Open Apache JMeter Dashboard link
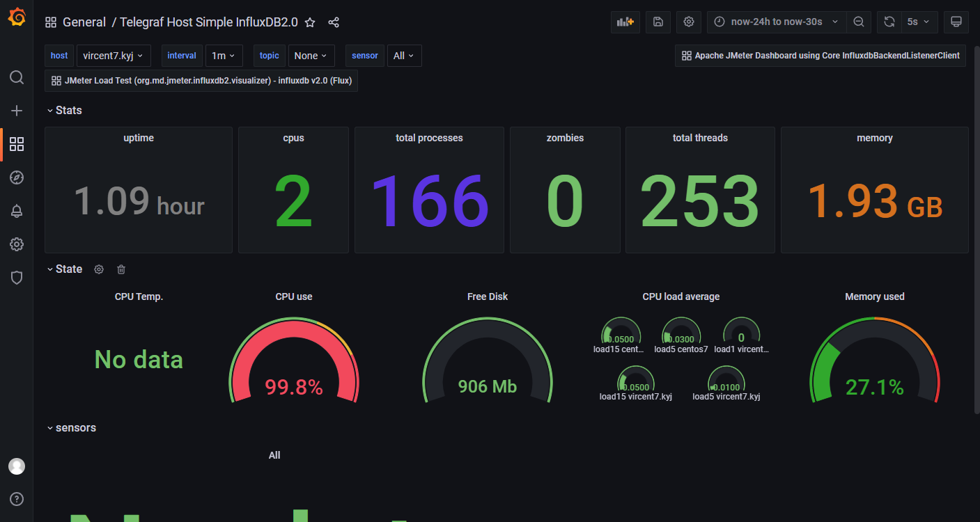Screen dimensions: 980x522 coord(820,56)
